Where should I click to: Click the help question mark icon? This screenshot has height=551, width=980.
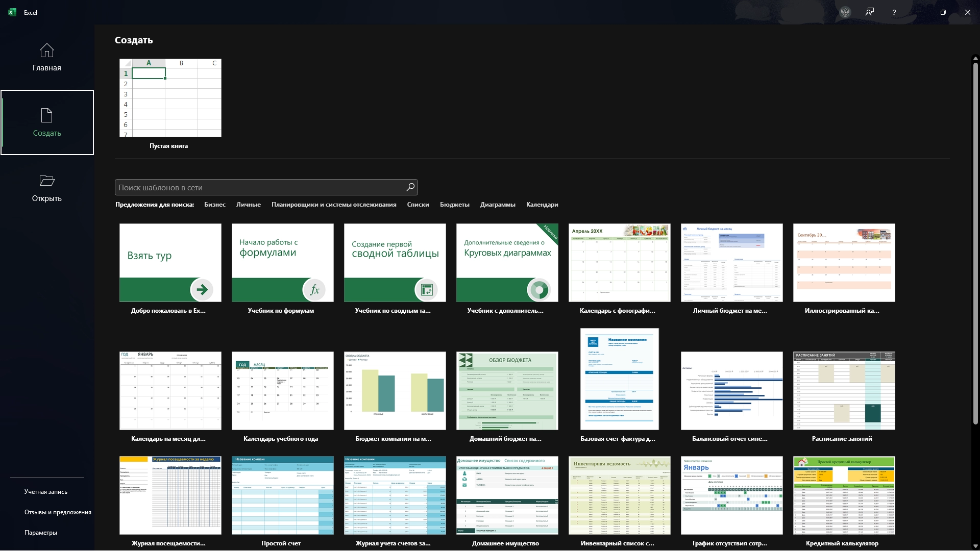pos(894,12)
